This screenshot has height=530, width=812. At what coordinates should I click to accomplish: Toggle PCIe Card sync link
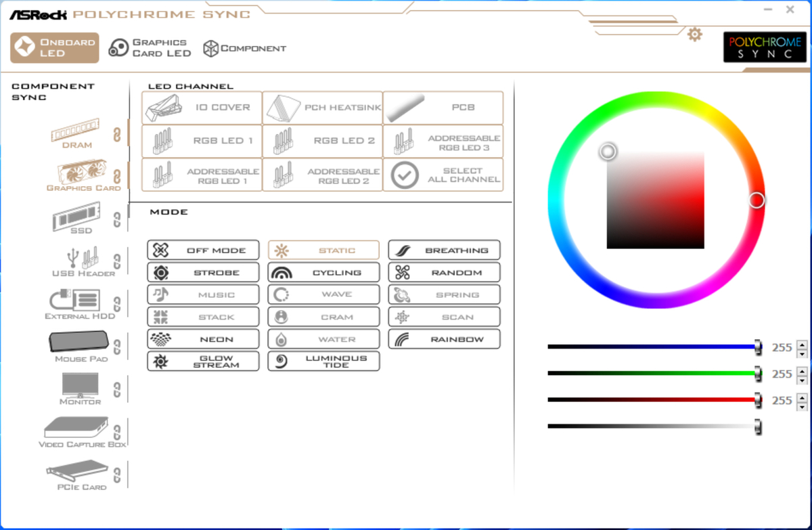pos(116,474)
